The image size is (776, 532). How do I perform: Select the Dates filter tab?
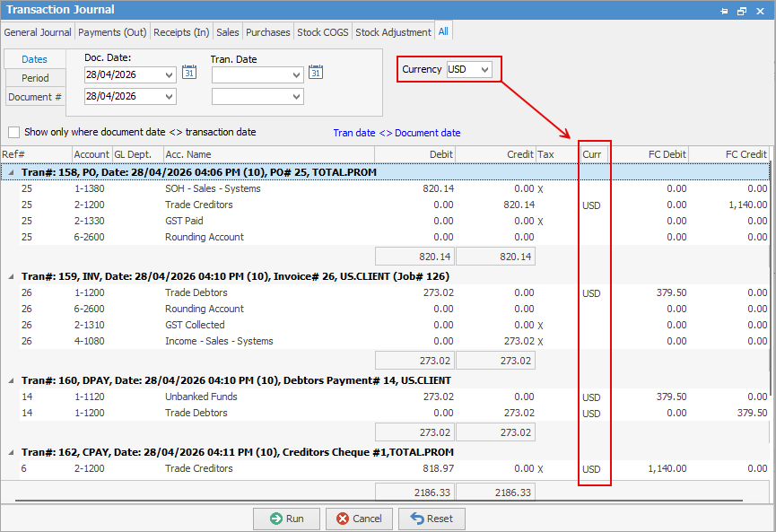[x=35, y=59]
